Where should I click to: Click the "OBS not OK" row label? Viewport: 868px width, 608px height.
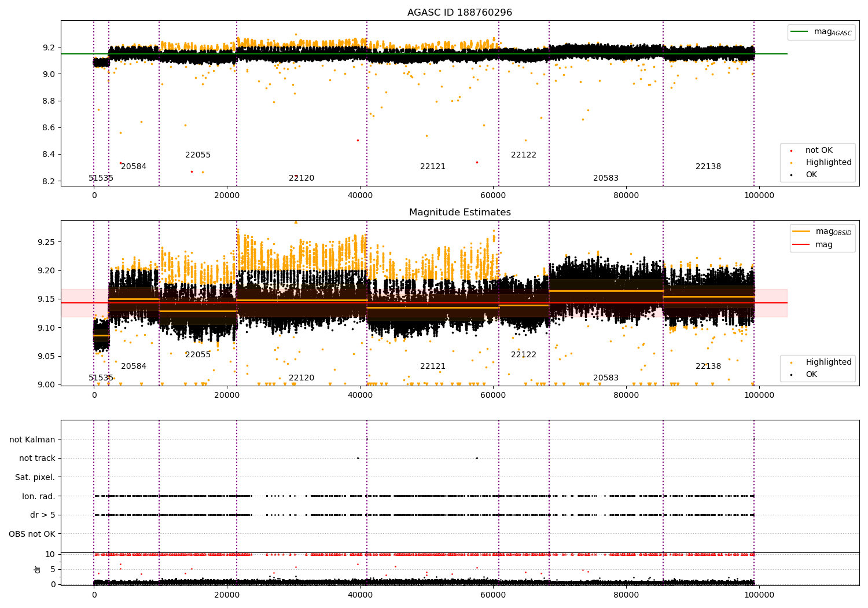32,534
